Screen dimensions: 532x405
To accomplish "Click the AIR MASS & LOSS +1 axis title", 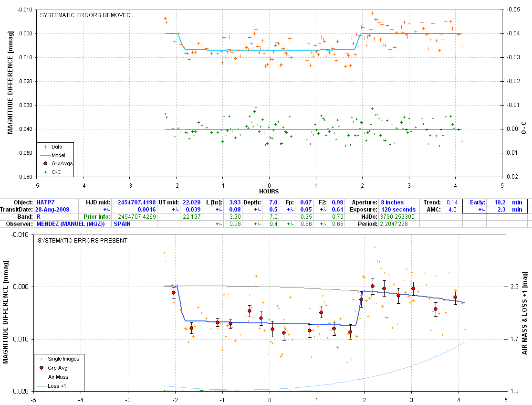I will 524,313.
